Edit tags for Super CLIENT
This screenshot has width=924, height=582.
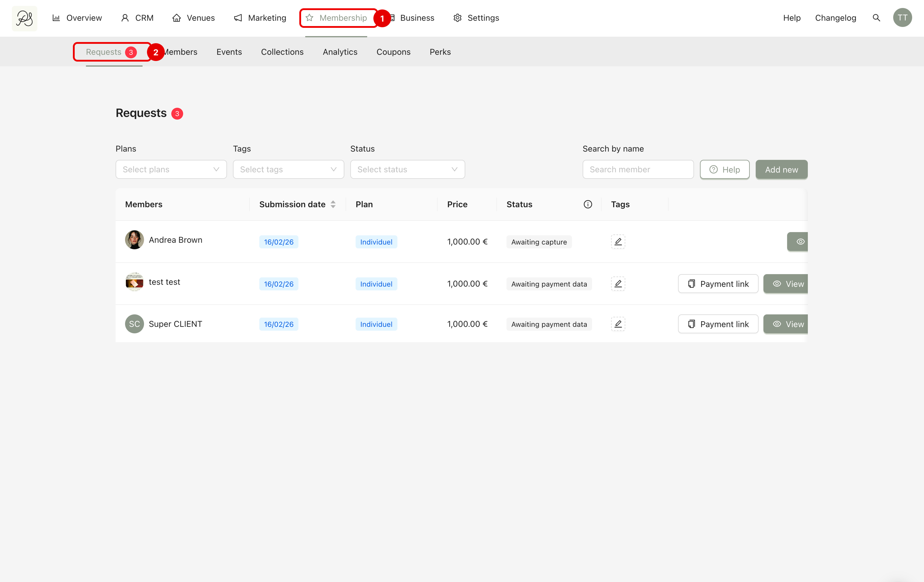coord(618,324)
